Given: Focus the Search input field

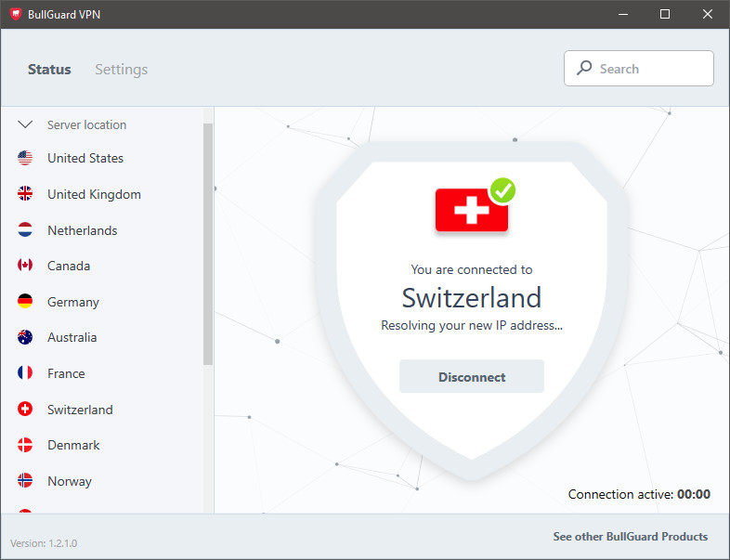Looking at the screenshot, I should pos(639,69).
